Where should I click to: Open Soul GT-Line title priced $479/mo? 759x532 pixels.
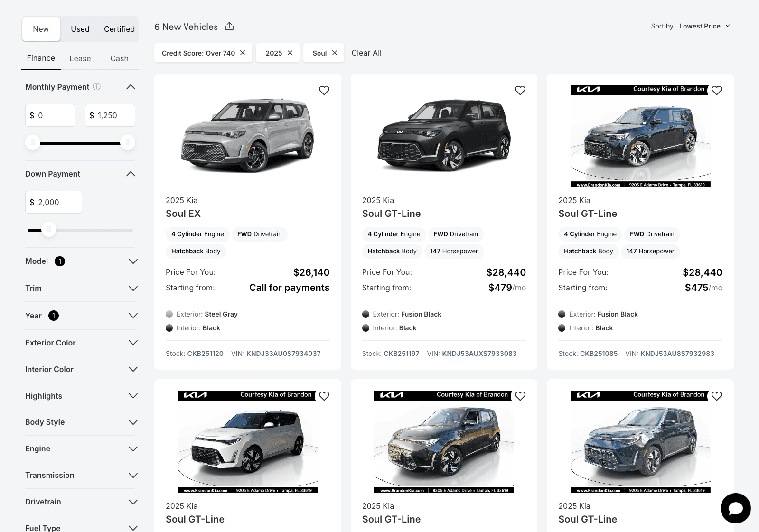pyautogui.click(x=391, y=214)
